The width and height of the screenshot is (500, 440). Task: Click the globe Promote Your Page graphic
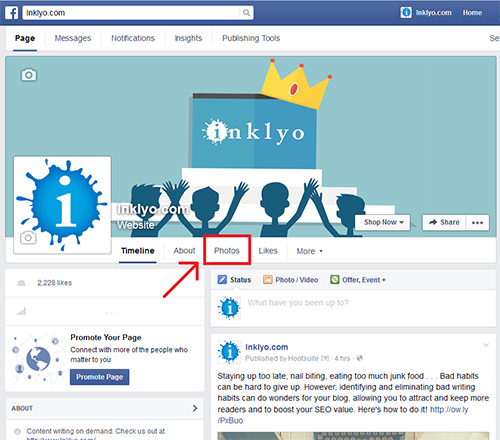tap(37, 359)
